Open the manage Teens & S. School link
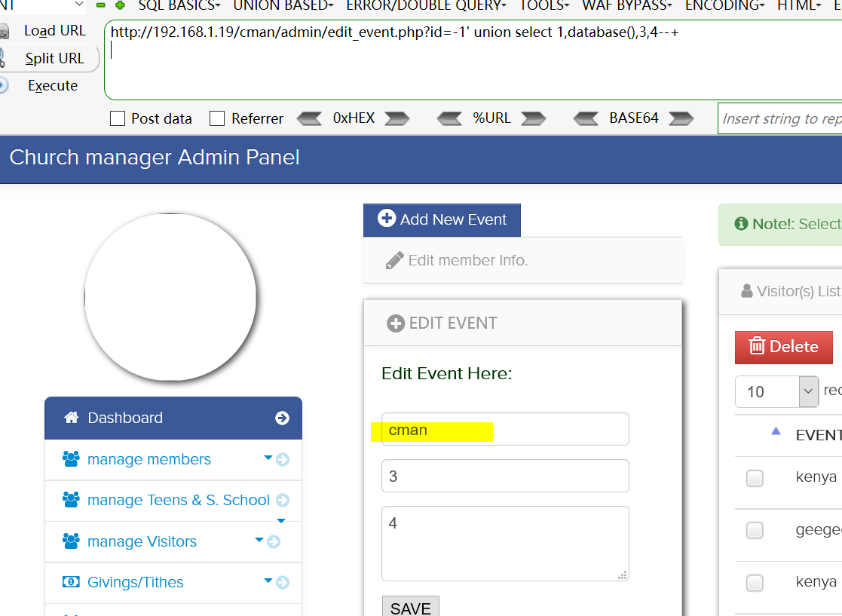 click(179, 500)
